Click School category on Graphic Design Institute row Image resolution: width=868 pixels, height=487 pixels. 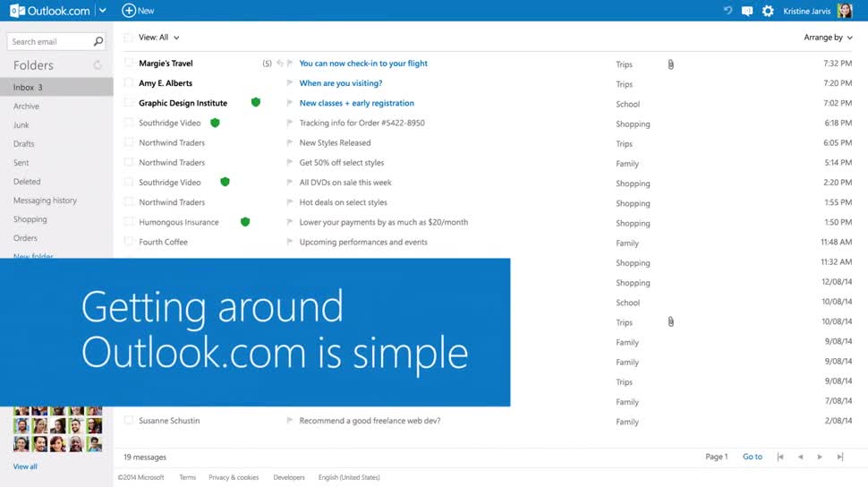click(x=628, y=104)
